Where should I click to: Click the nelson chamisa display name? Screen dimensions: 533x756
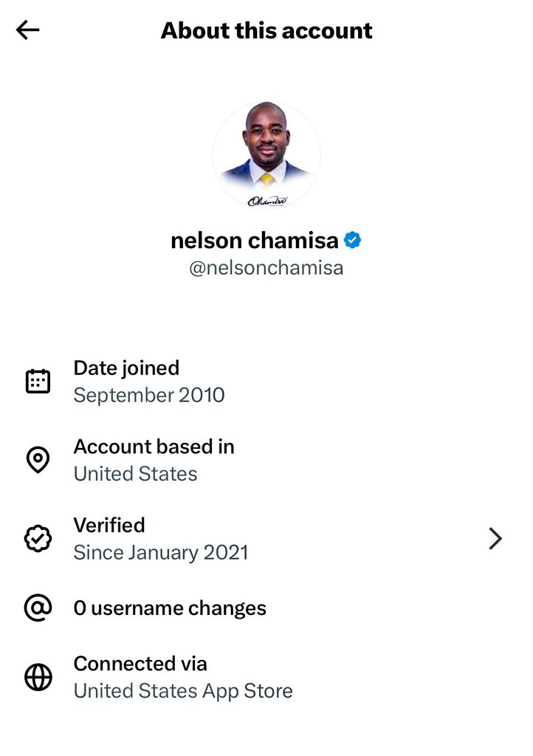click(254, 241)
